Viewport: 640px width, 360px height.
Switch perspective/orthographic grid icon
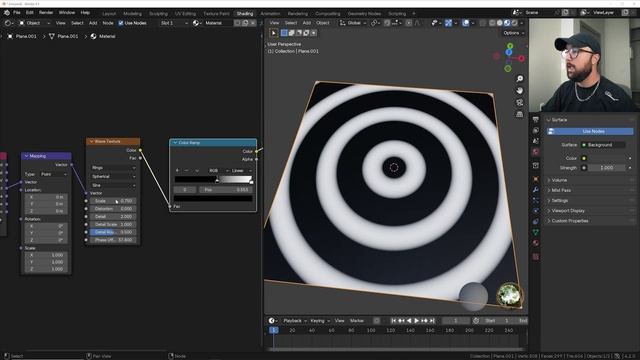pos(520,114)
